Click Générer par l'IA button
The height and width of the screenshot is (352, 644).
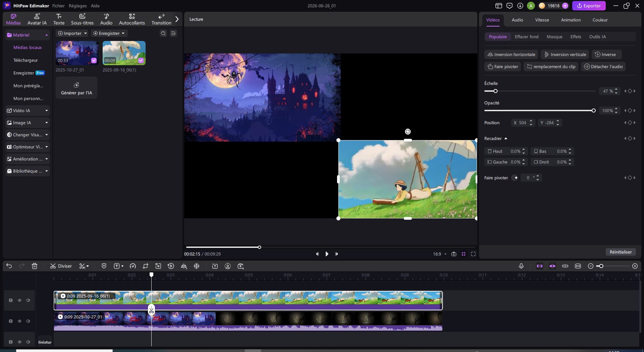[76, 88]
